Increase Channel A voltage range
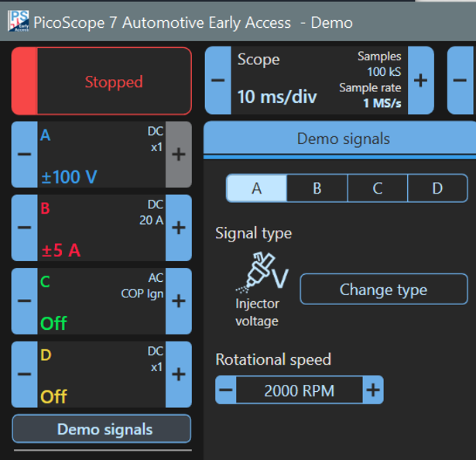This screenshot has height=460, width=476. [x=179, y=154]
